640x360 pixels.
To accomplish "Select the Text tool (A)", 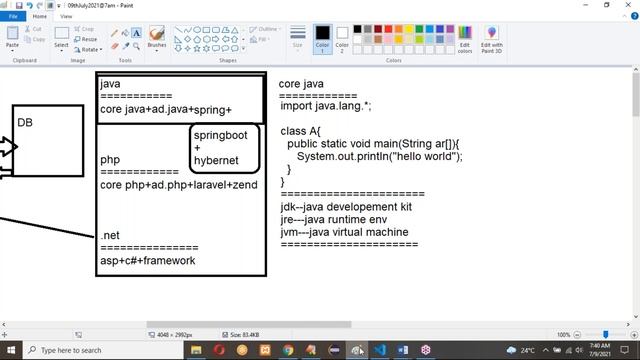I will click(136, 33).
